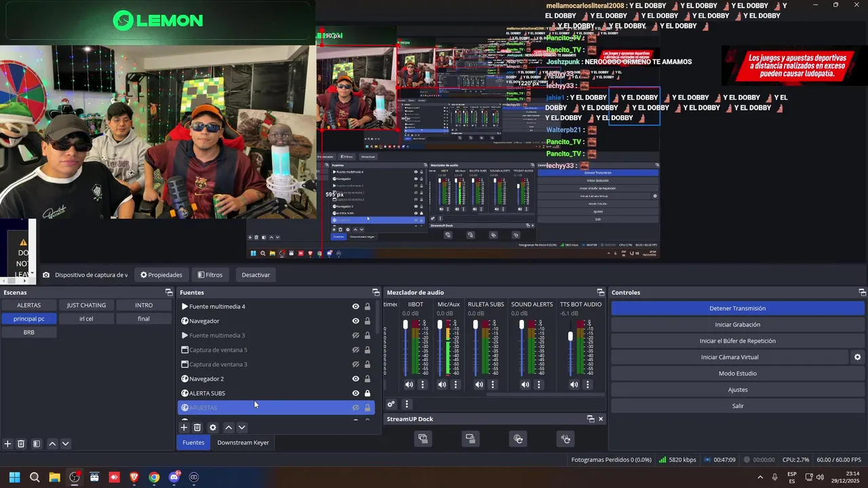
Task: Select ALERTAS scene
Action: point(29,305)
